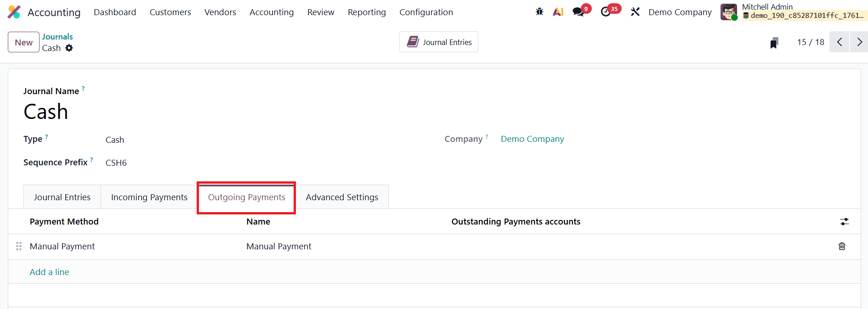This screenshot has width=868, height=309.
Task: Delete the Manual Payment line with trash icon
Action: click(842, 247)
